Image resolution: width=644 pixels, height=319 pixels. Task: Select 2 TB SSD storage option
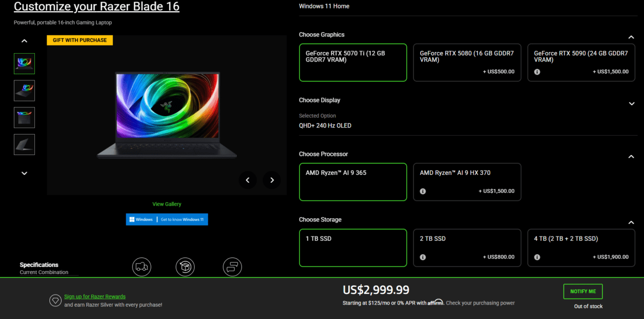467,248
